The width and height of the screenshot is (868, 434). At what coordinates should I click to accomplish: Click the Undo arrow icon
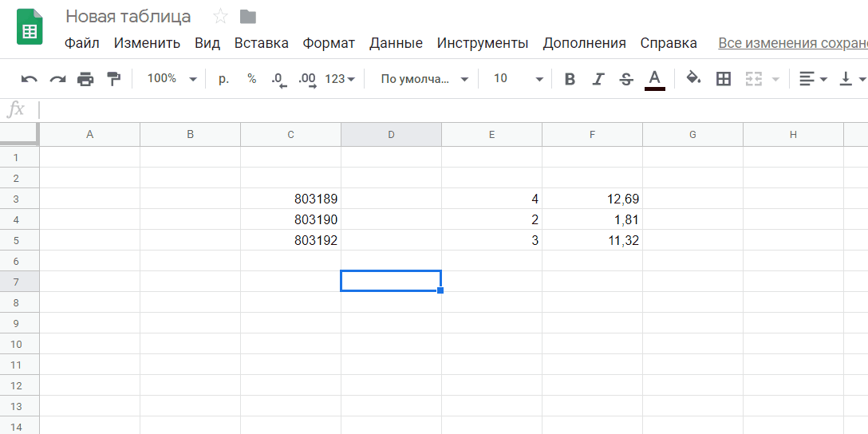pos(29,79)
